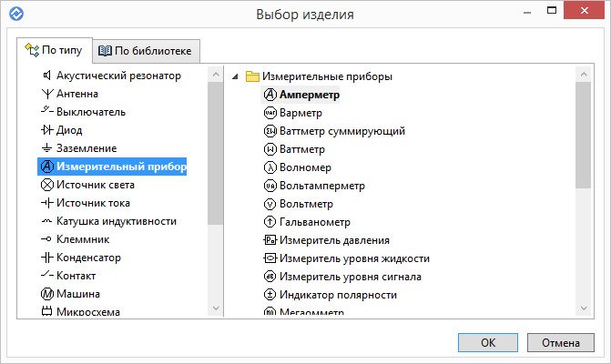This screenshot has height=364, width=611.
Task: Select the light source crossed-circle icon
Action: pos(46,185)
